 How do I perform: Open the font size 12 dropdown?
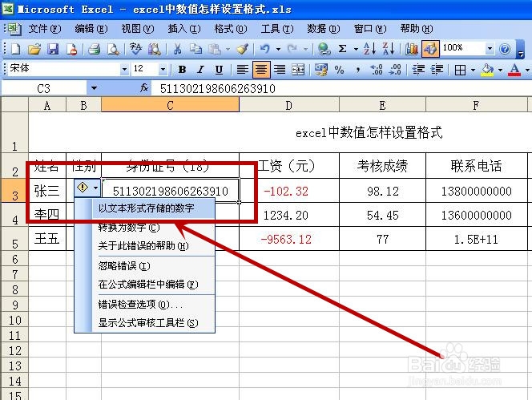click(163, 70)
